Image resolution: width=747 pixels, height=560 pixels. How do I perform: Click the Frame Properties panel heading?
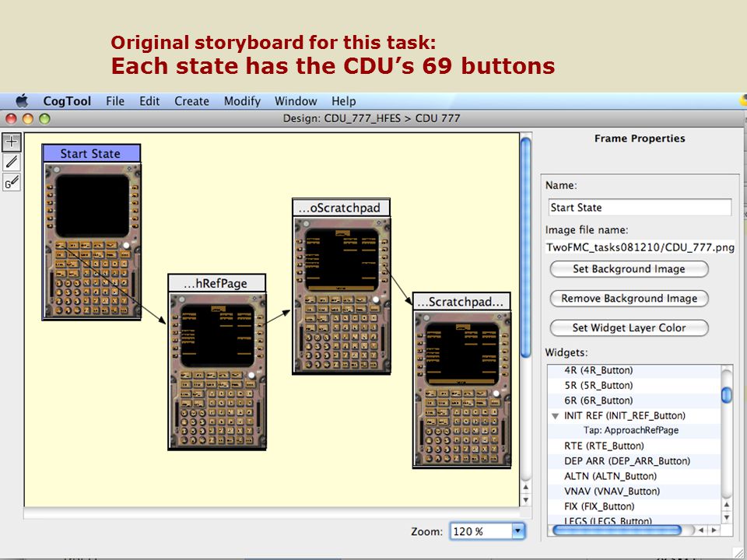click(640, 138)
